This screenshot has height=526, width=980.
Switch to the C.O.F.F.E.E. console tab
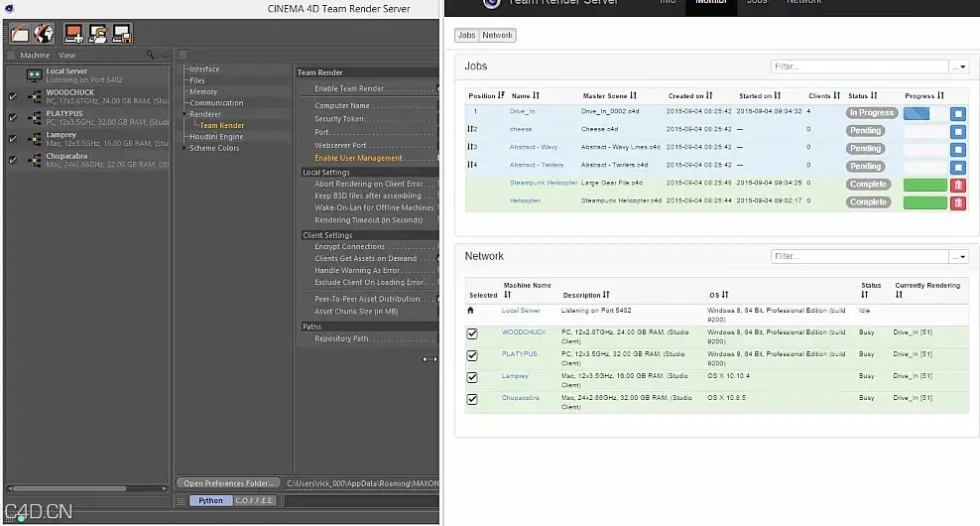point(254,500)
